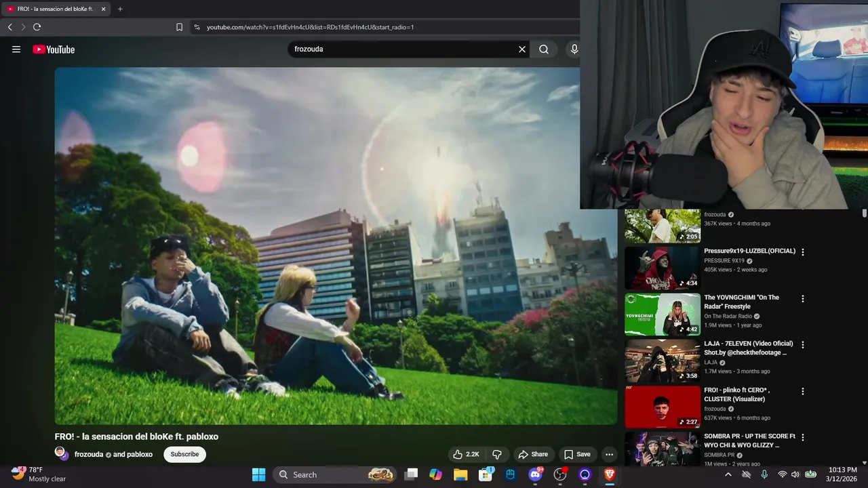Start voice search with the microphone
Screen dimensions: 868x488
574,49
